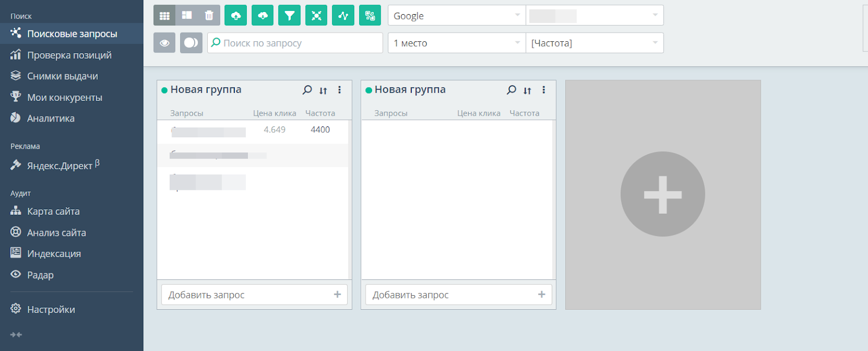Click the large plus to add group

[x=662, y=194]
